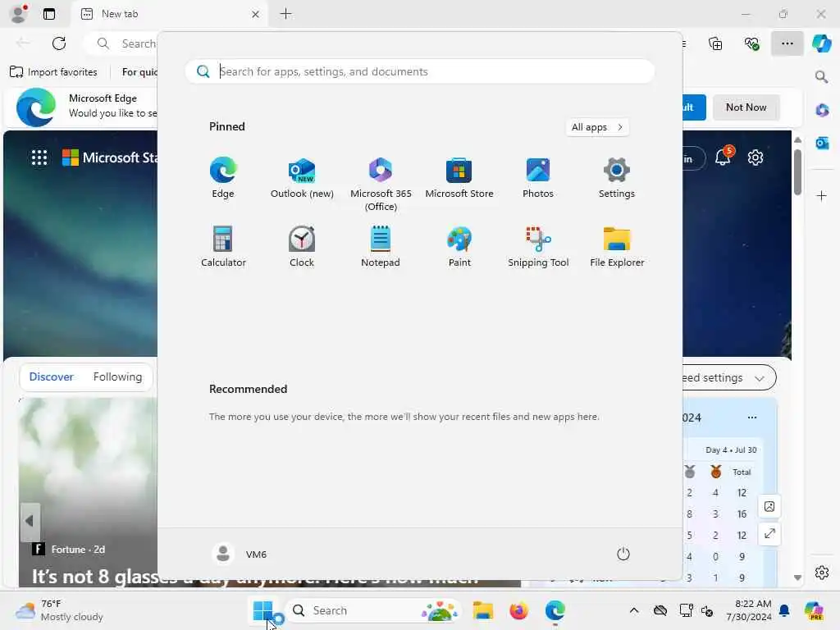840x630 pixels.
Task: Show hidden system tray icons
Action: [634, 610]
